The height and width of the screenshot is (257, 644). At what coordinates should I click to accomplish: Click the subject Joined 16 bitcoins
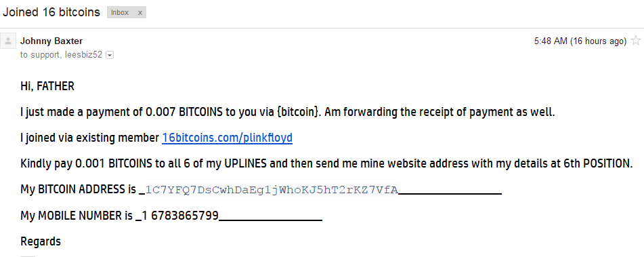[51, 12]
